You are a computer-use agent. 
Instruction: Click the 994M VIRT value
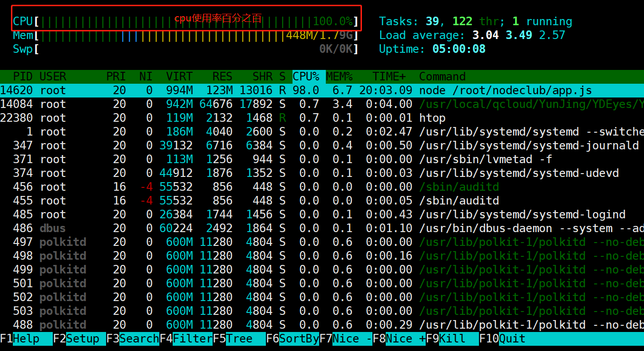(x=179, y=90)
